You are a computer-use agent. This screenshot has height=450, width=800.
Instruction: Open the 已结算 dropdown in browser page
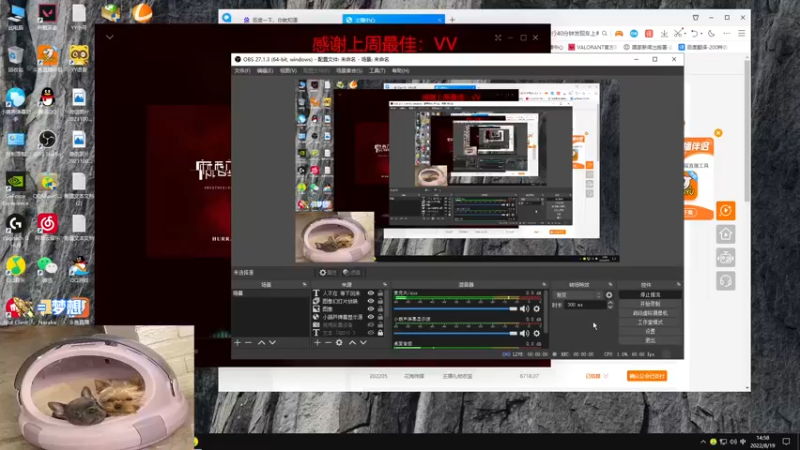(x=597, y=376)
